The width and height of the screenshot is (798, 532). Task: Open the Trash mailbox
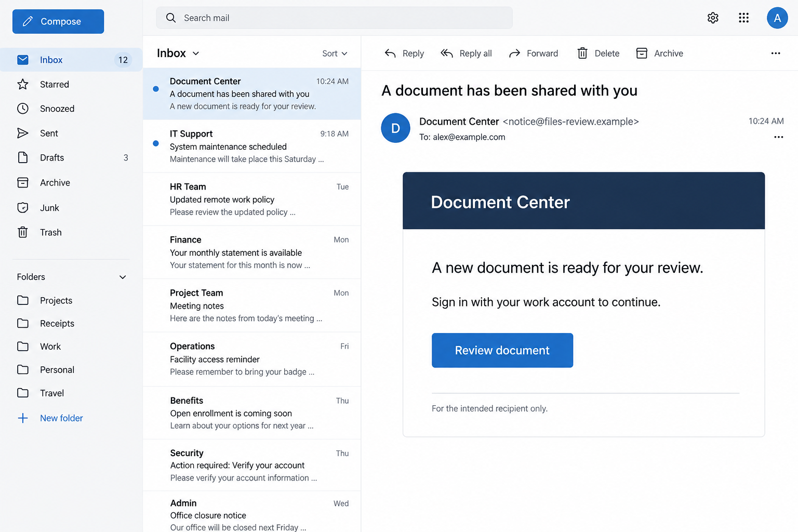coord(71,232)
